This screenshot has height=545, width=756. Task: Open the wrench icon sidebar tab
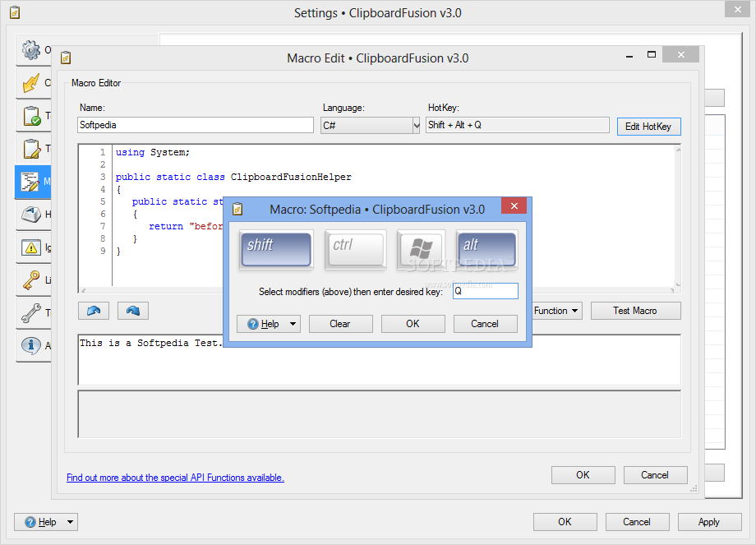pos(33,313)
